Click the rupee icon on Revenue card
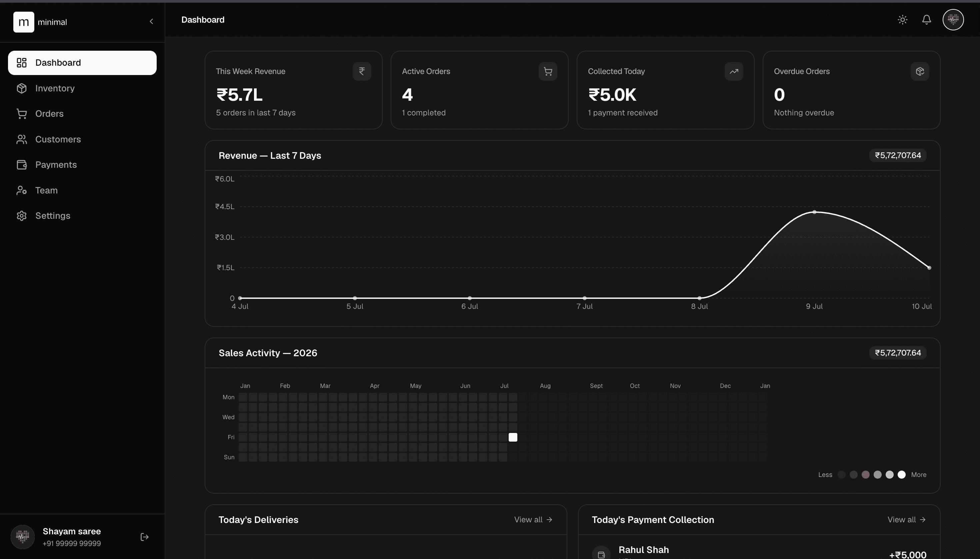Image resolution: width=980 pixels, height=559 pixels. [362, 71]
